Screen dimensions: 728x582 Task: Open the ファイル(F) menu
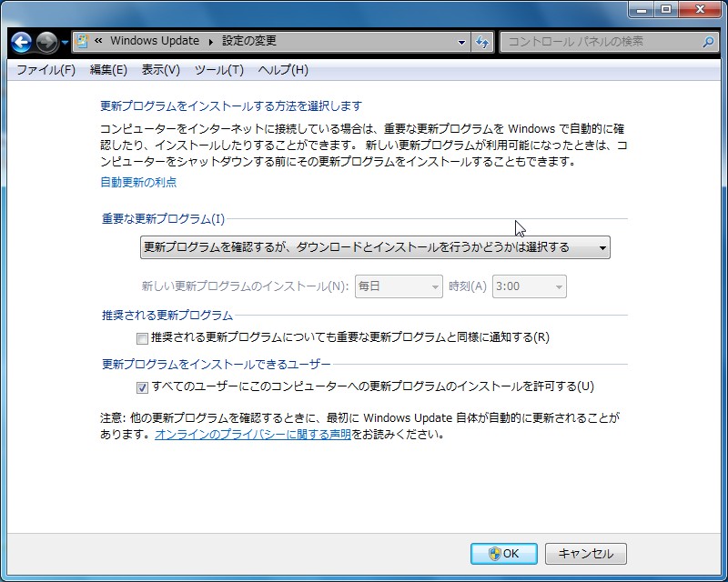point(46,70)
